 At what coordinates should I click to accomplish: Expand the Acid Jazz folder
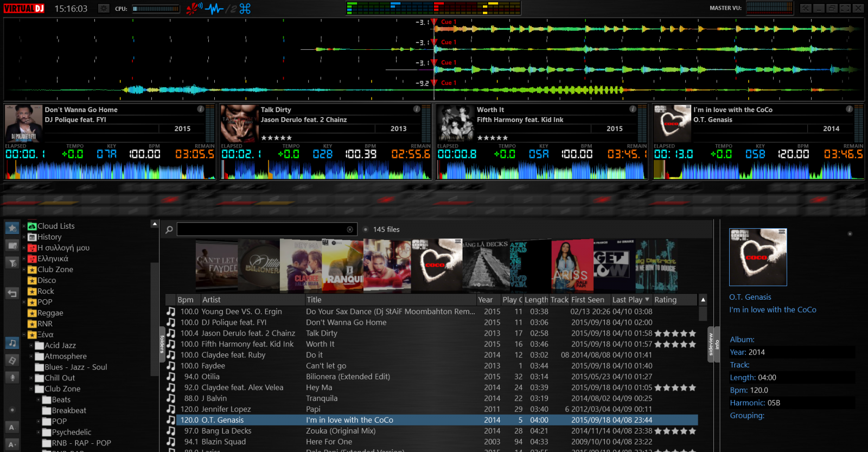31,345
